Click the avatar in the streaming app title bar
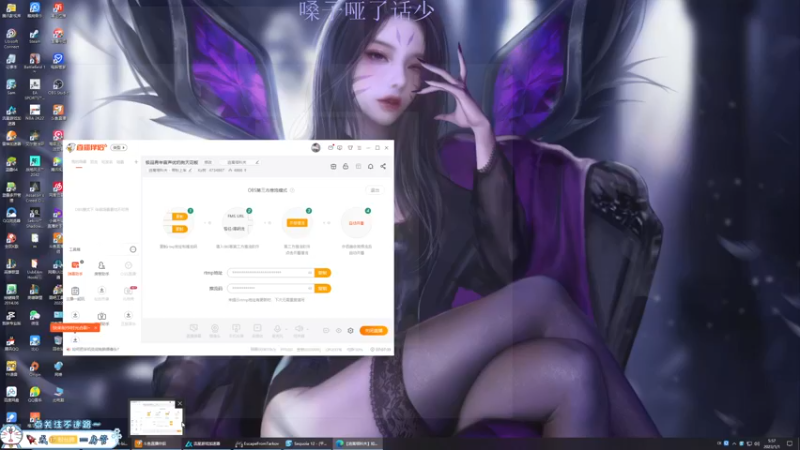This screenshot has width=800, height=450. [316, 147]
